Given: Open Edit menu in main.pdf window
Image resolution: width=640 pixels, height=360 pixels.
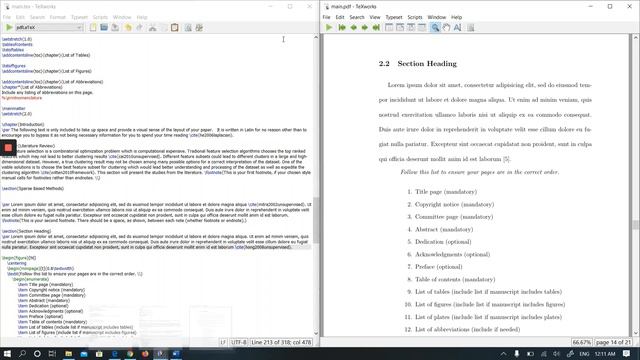Looking at the screenshot, I should click(340, 17).
